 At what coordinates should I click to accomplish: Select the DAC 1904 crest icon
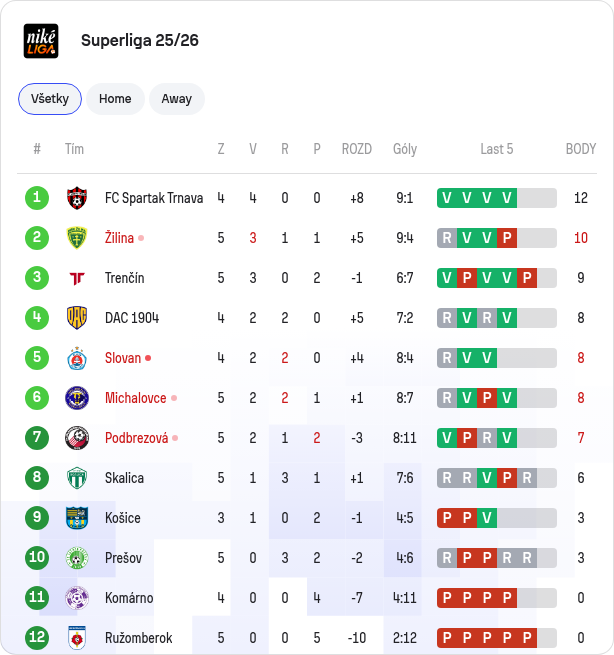pyautogui.click(x=77, y=318)
